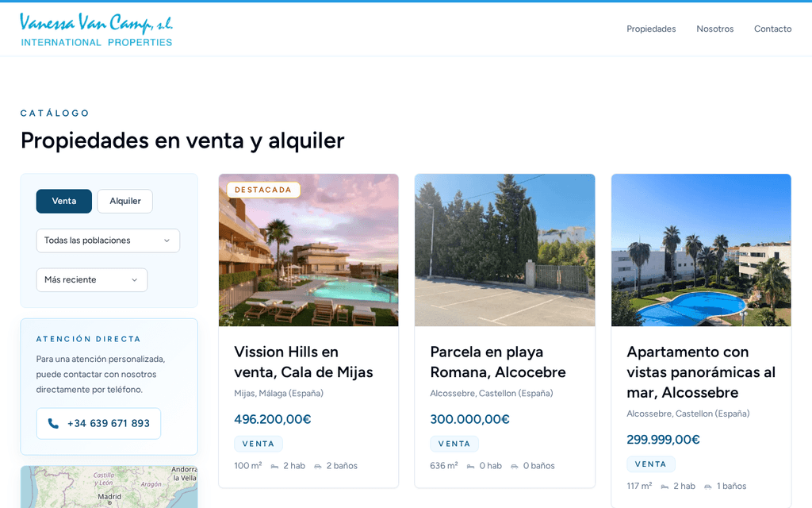Screen dimensions: 812x508
Task: Open the Propiedades menu item
Action: tap(651, 29)
